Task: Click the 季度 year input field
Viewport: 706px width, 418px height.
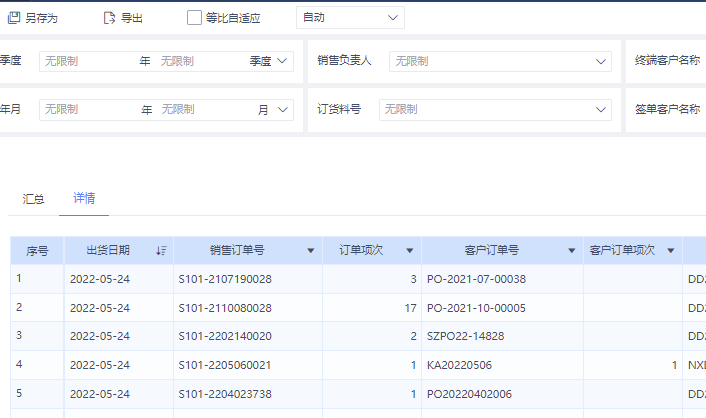Action: tap(88, 61)
